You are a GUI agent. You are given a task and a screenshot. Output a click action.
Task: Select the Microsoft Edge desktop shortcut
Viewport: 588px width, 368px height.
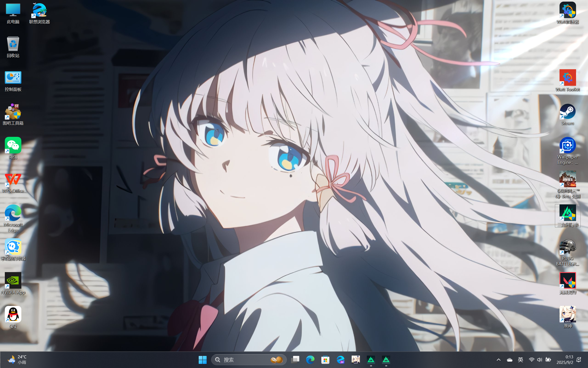[x=13, y=218]
